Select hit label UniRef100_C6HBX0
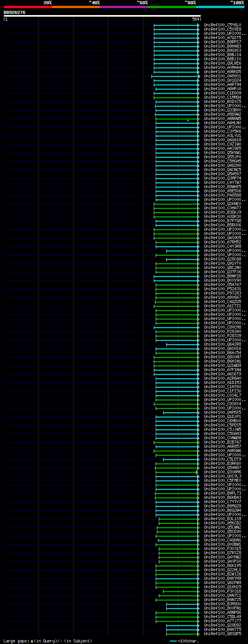248x644 pixels. 222,421
